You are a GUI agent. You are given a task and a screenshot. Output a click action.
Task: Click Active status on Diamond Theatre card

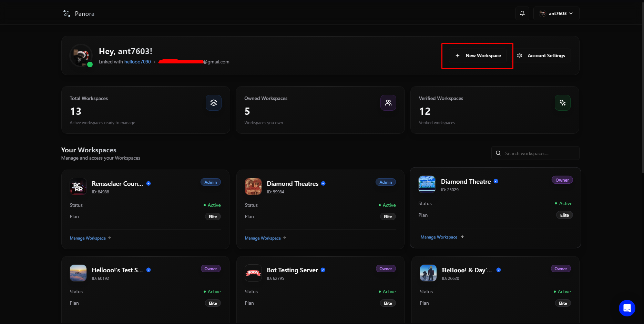[563, 203]
